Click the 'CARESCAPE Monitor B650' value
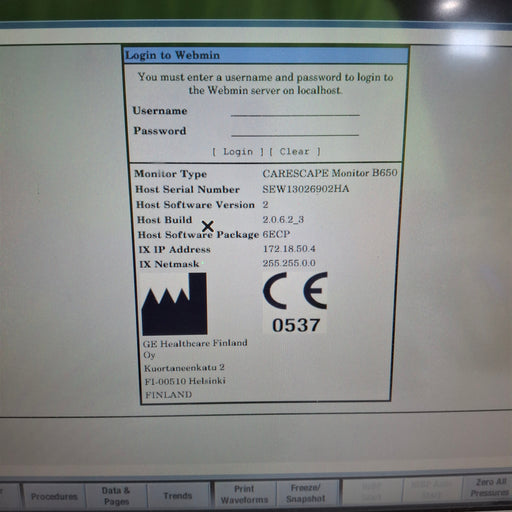This screenshot has height=512, width=512. point(330,173)
